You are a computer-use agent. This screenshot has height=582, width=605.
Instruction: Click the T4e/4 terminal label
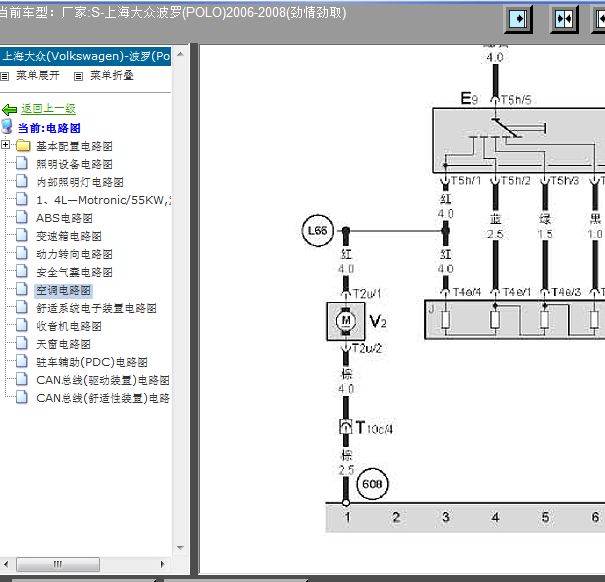tap(467, 293)
